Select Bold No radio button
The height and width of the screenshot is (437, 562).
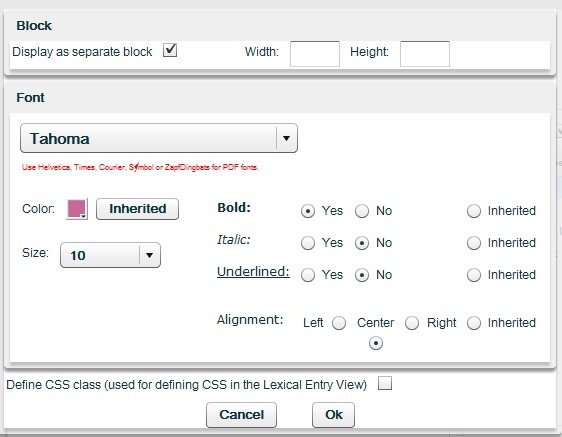pyautogui.click(x=362, y=211)
